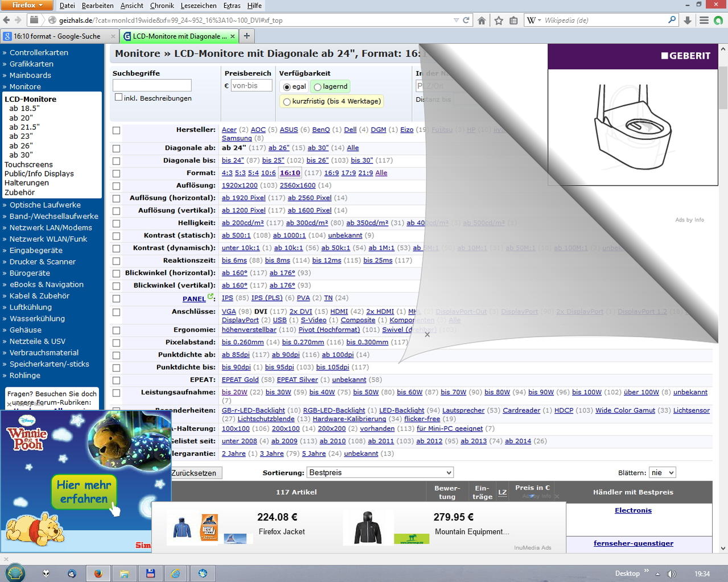Click in the Suchbegriffe text field

[x=152, y=85]
